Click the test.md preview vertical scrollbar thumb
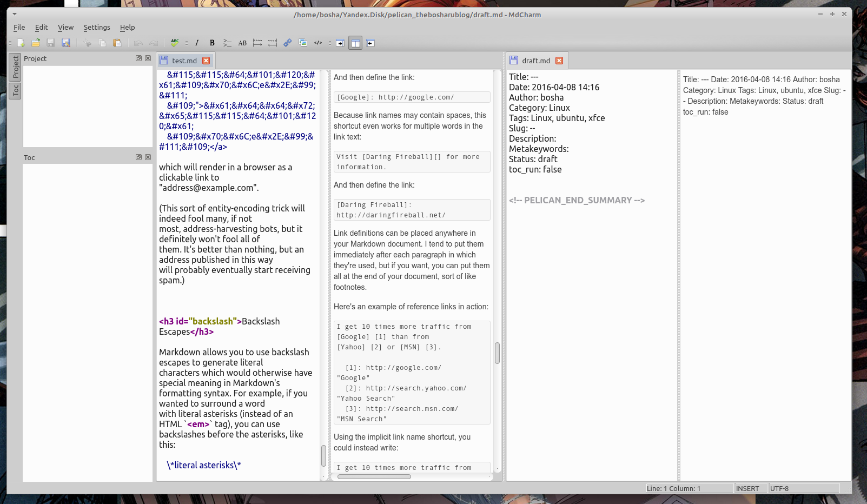 click(497, 353)
